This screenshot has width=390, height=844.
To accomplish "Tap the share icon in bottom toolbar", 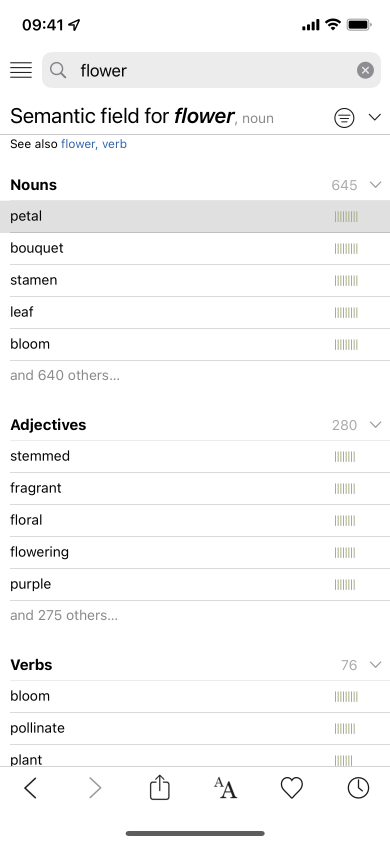I will coord(160,788).
